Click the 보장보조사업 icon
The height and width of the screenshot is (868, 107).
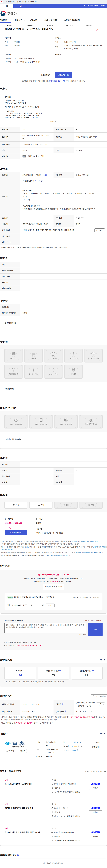(53, 372)
